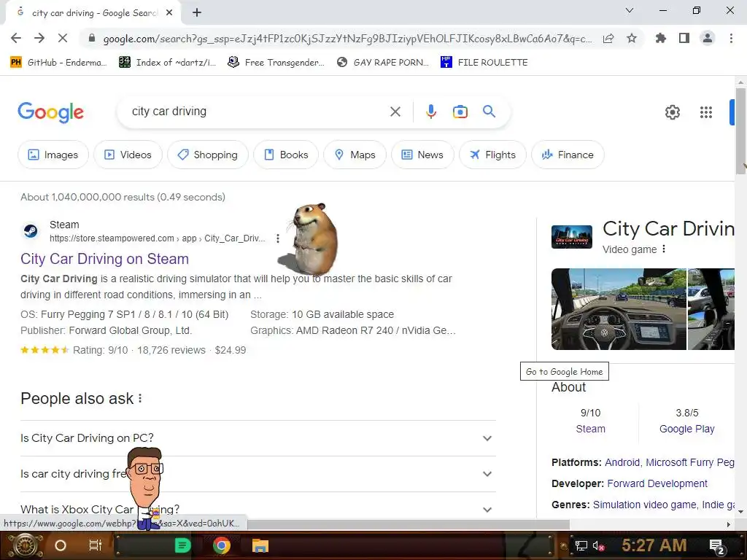Switch to Videos results
This screenshot has width=747, height=560.
pyautogui.click(x=128, y=155)
